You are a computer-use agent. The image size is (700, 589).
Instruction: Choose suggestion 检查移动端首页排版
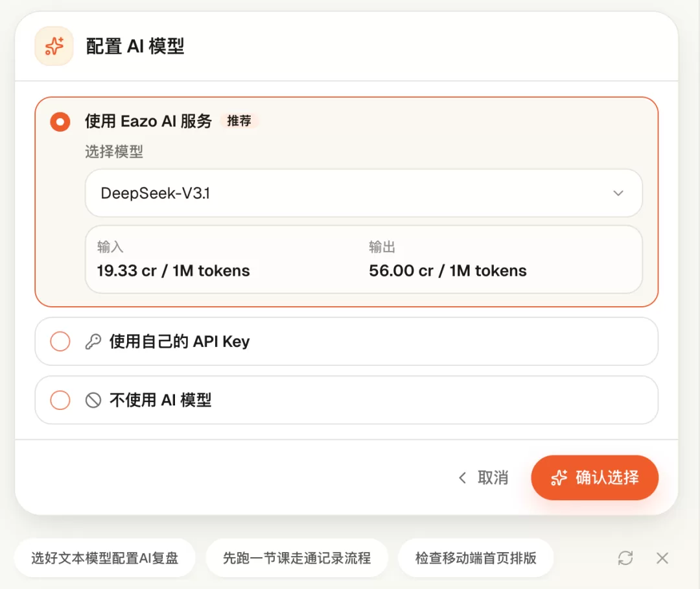pyautogui.click(x=476, y=558)
